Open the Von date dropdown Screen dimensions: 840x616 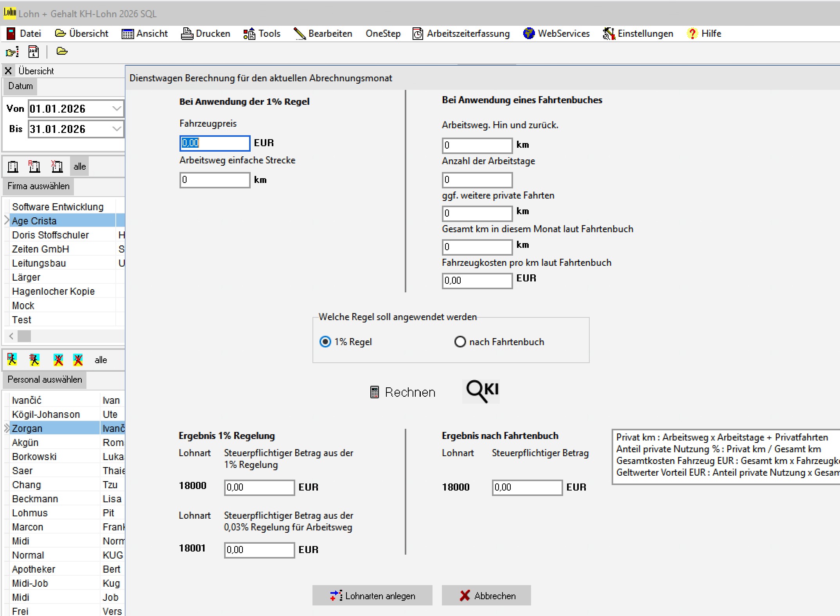click(117, 109)
